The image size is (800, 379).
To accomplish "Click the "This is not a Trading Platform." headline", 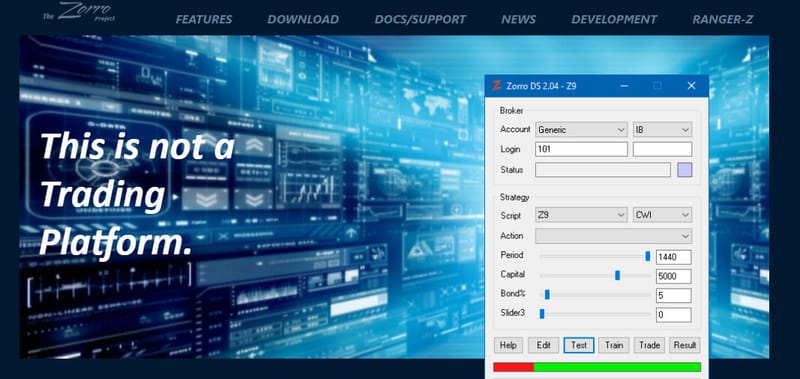I will coord(137,194).
